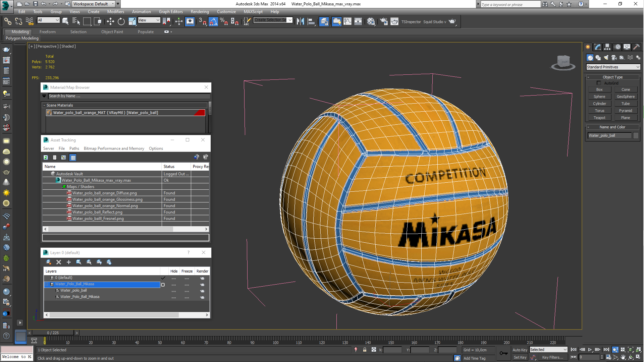Image resolution: width=644 pixels, height=362 pixels.
Task: Select the Lights create category icon
Action: click(606, 58)
